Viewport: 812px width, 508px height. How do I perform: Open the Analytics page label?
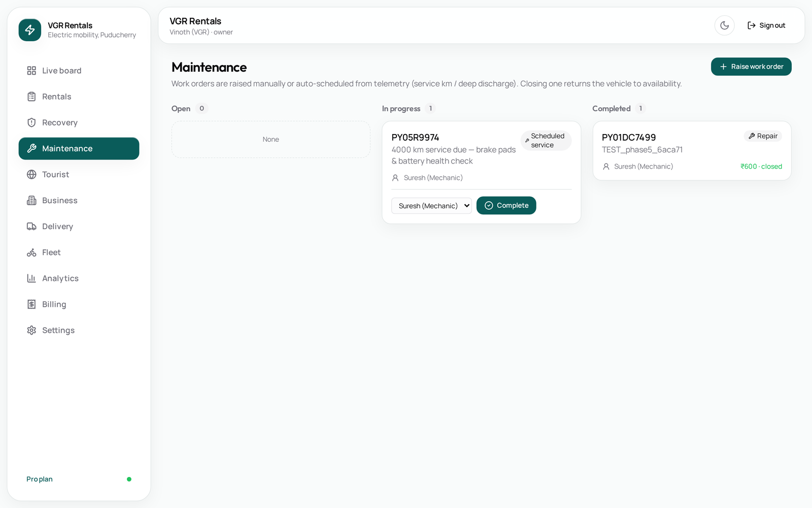click(60, 278)
